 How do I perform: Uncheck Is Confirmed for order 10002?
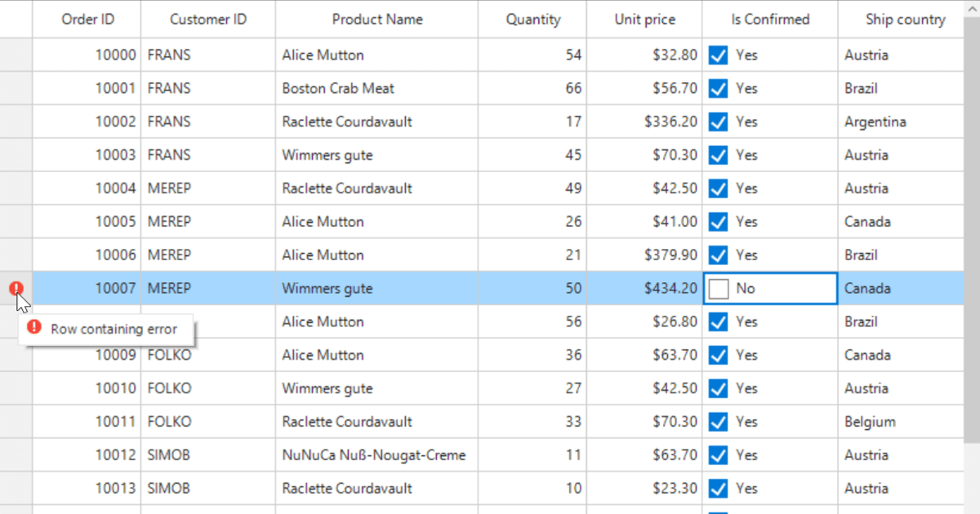[719, 122]
